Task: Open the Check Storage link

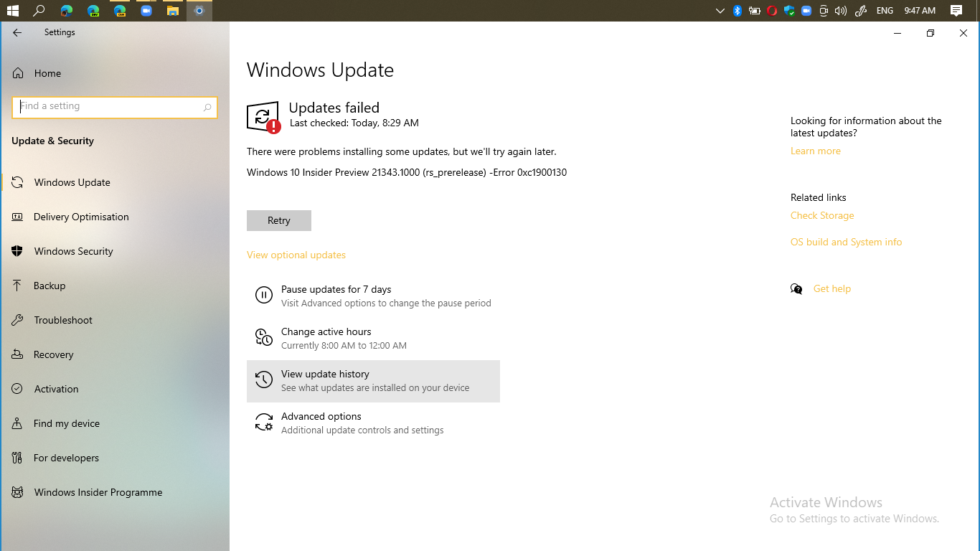Action: (822, 215)
